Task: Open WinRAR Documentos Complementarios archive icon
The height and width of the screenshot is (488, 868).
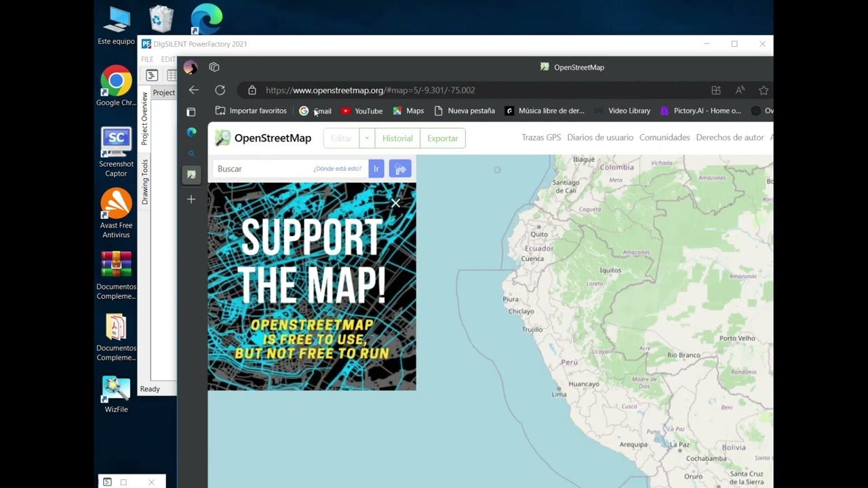Action: pyautogui.click(x=116, y=276)
